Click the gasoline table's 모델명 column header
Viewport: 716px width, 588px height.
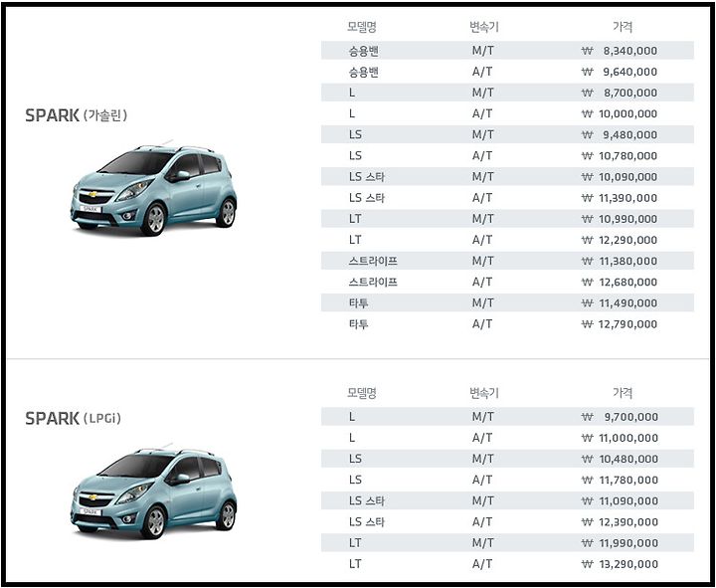click(x=362, y=27)
